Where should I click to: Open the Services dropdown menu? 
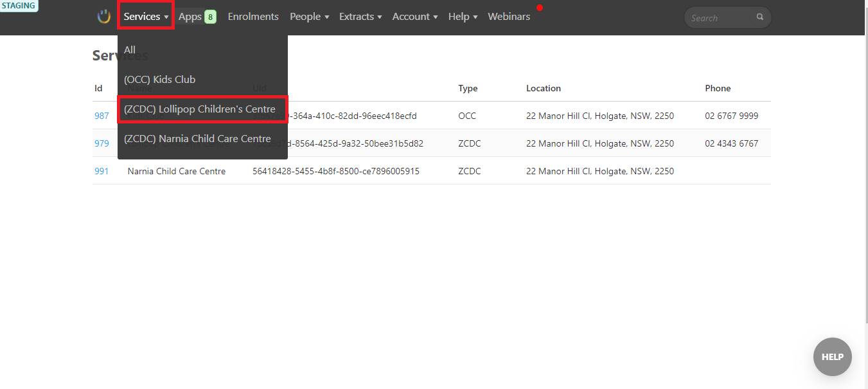pyautogui.click(x=146, y=17)
